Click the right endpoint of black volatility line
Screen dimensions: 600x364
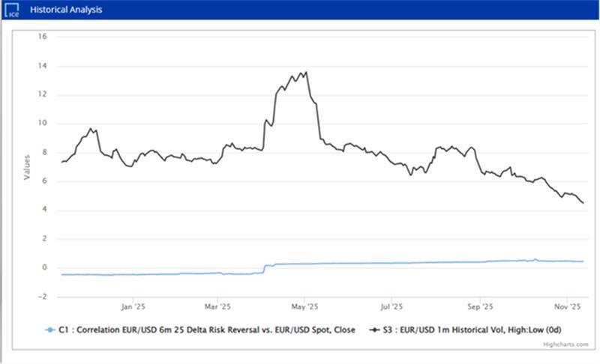point(583,203)
